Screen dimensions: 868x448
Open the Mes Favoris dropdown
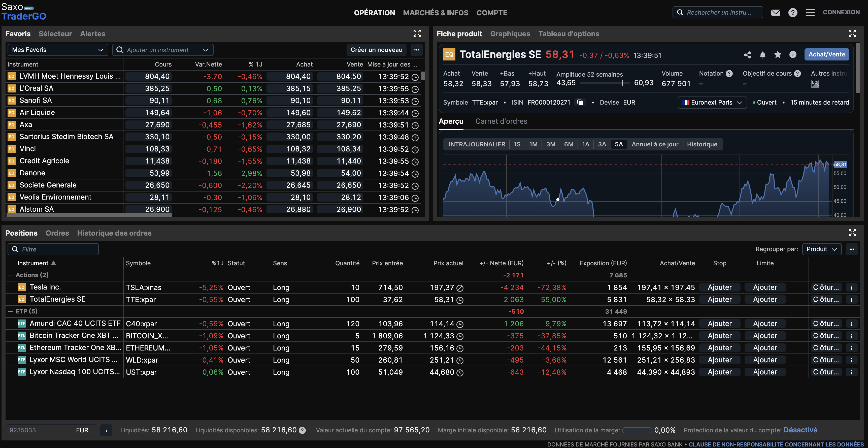(58, 50)
